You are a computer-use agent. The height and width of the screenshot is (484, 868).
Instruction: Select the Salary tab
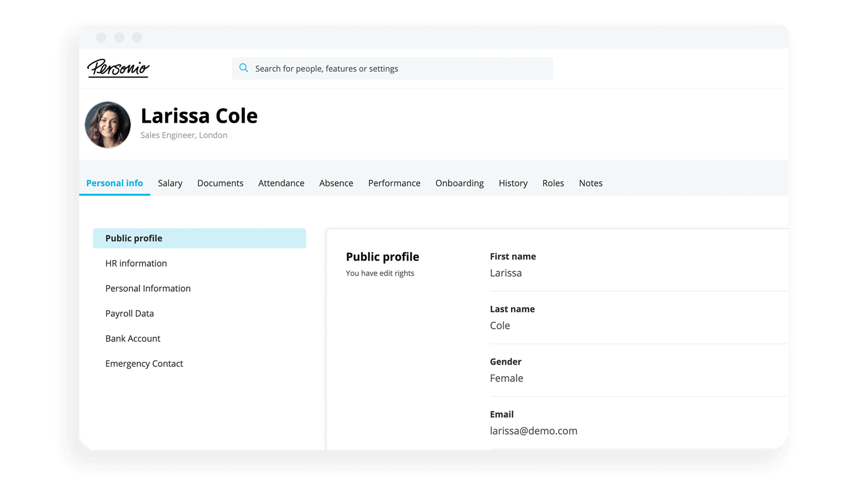coord(170,183)
